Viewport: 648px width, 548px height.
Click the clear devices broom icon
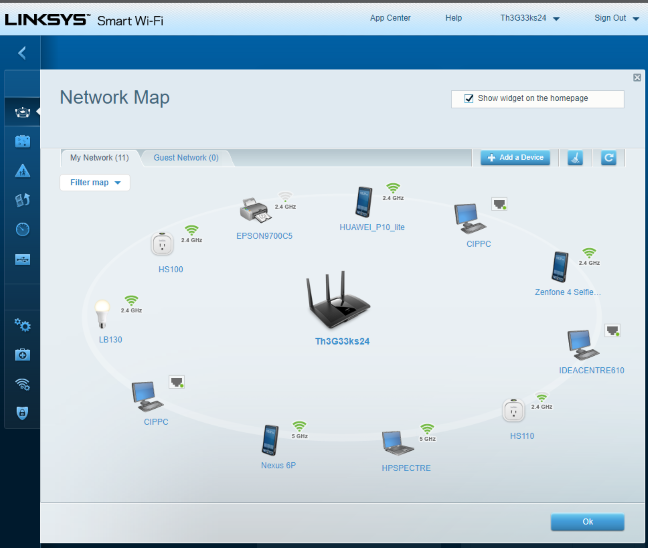(x=575, y=157)
